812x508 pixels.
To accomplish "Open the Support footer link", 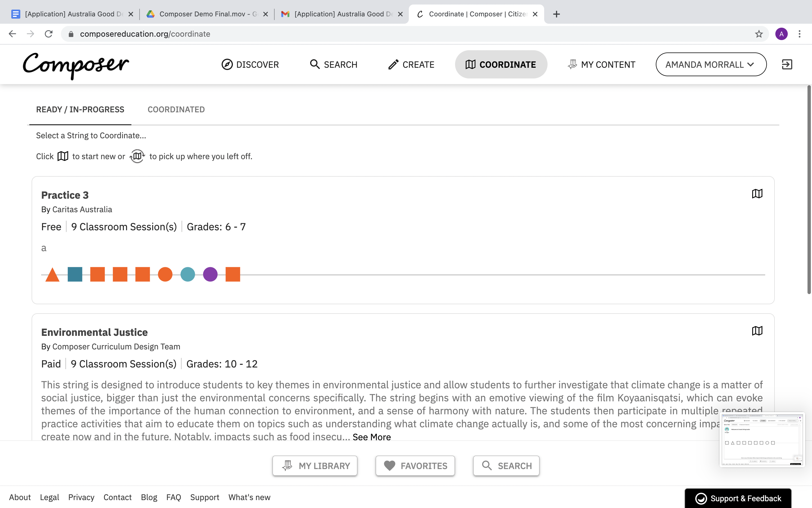I will click(205, 497).
